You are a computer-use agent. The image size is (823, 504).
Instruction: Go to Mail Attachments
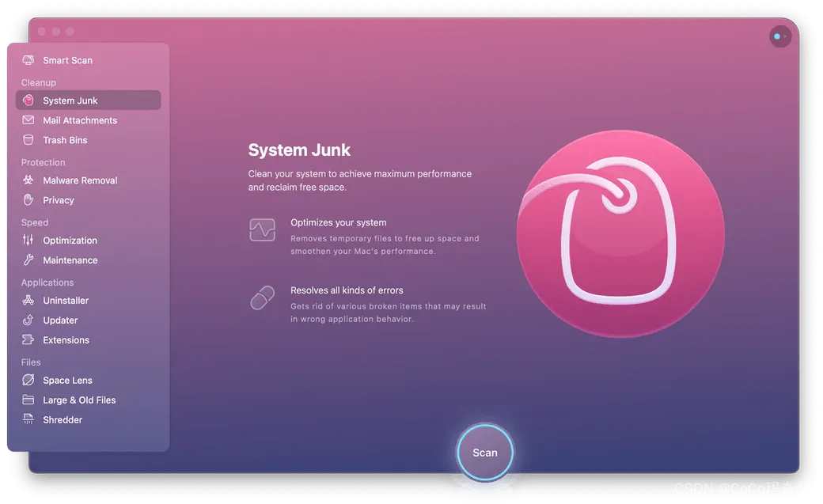coord(88,119)
